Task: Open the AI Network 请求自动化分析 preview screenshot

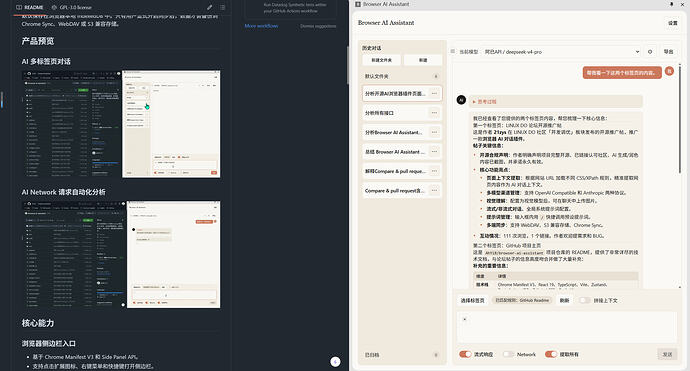Action: pyautogui.click(x=121, y=254)
